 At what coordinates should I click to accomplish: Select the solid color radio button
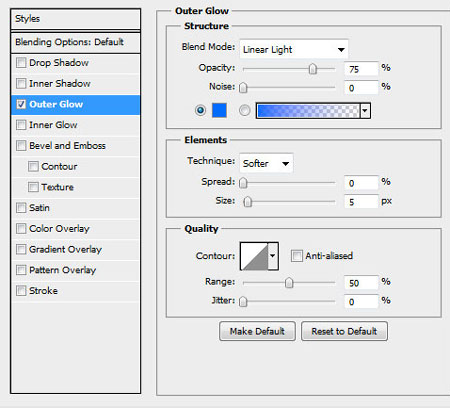pyautogui.click(x=200, y=110)
